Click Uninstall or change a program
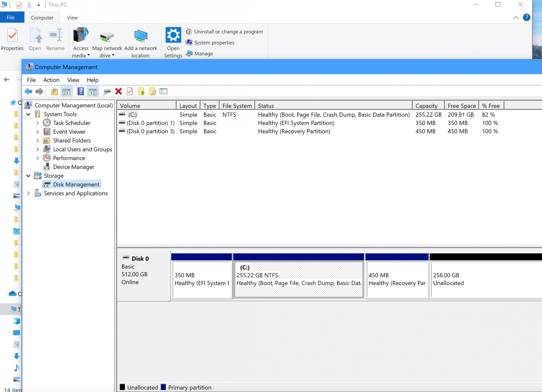Viewport: 542px width, 392px height. pos(224,32)
